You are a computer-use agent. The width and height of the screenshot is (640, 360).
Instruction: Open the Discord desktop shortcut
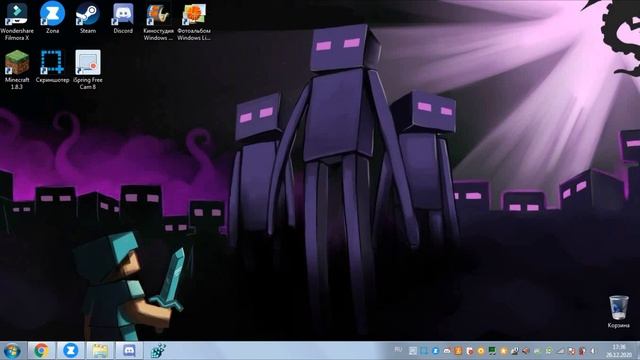click(x=123, y=18)
